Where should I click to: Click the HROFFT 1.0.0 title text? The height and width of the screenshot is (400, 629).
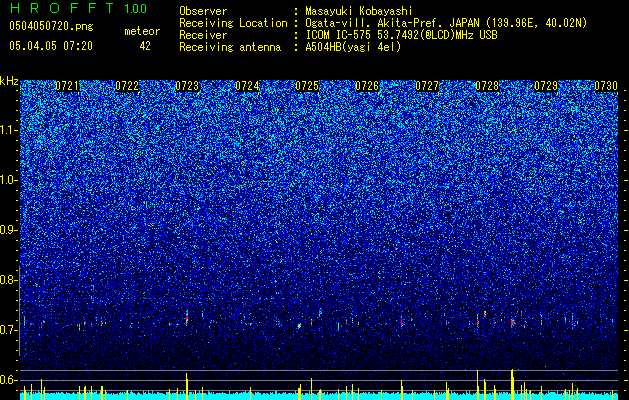pos(78,8)
